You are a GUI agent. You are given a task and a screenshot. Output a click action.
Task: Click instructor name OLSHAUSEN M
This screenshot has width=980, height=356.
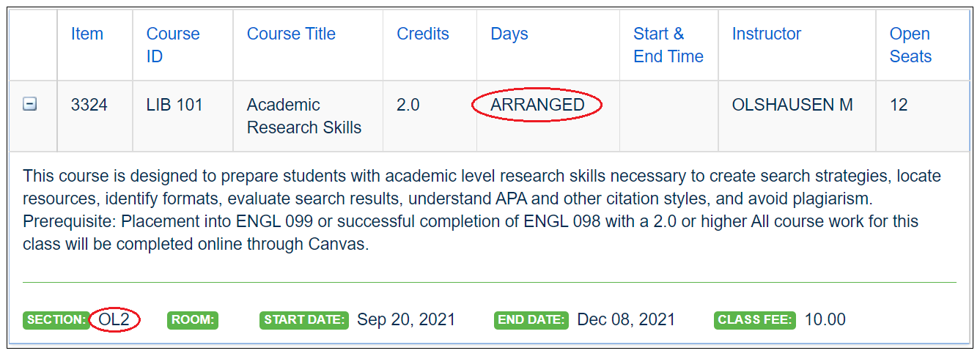[x=792, y=105]
